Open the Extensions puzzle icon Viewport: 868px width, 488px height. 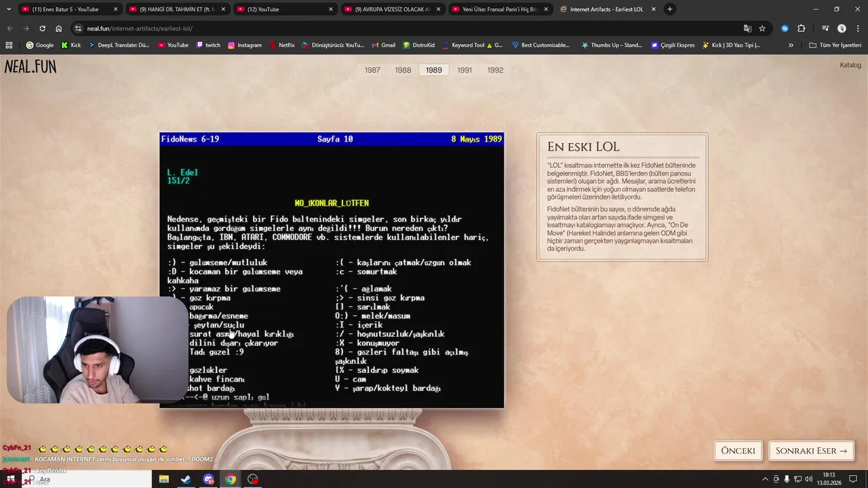[801, 28]
